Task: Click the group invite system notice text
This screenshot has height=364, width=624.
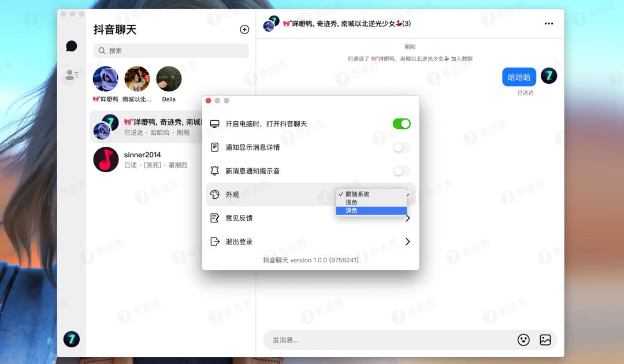Action: coord(410,59)
